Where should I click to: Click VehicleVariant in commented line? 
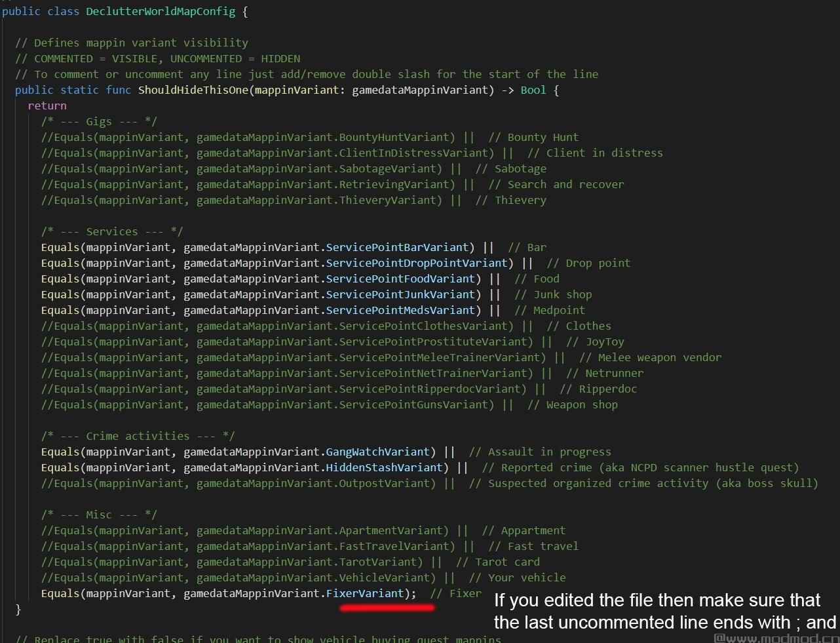385,577
